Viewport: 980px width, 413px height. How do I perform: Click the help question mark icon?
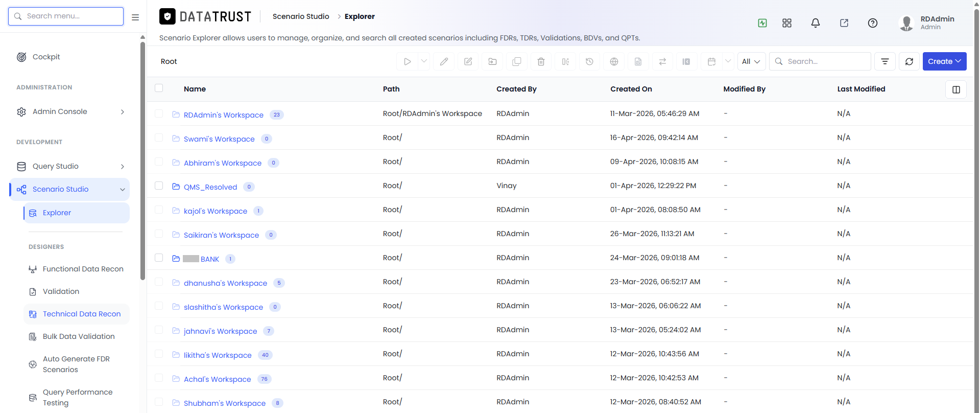click(x=873, y=23)
